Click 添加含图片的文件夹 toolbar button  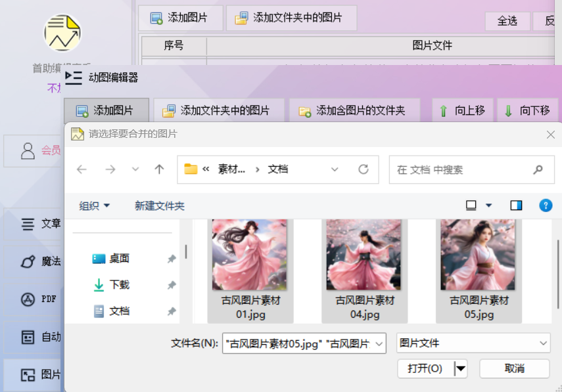coord(355,110)
